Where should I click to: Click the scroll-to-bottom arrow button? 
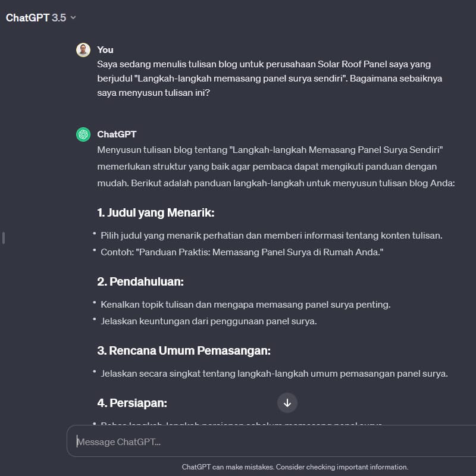coord(287,403)
